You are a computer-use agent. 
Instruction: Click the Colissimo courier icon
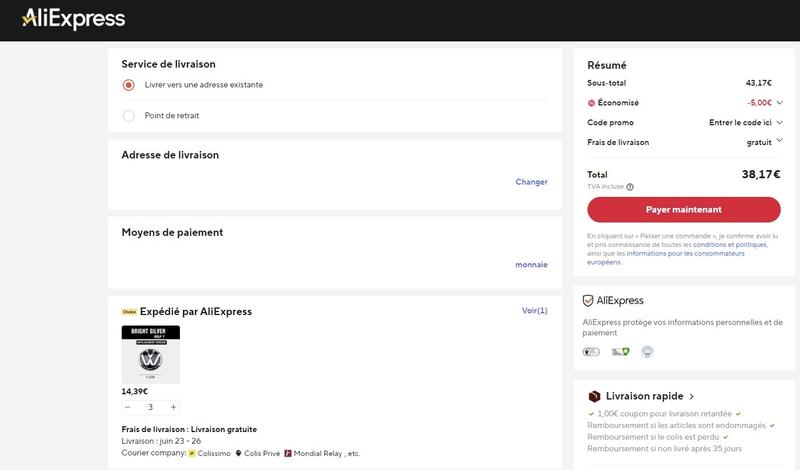click(192, 453)
